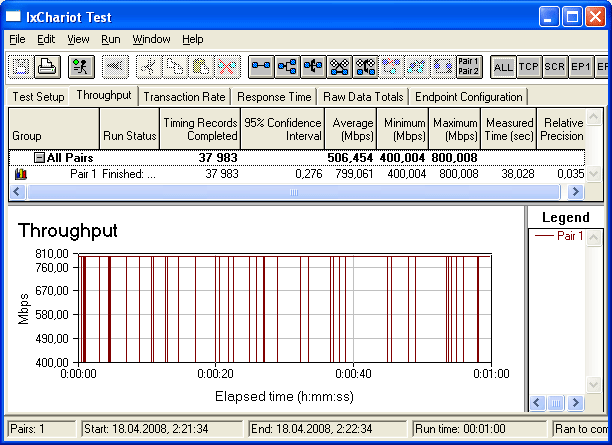Image resolution: width=612 pixels, height=445 pixels.
Task: Click the Group column header
Action: pos(54,129)
